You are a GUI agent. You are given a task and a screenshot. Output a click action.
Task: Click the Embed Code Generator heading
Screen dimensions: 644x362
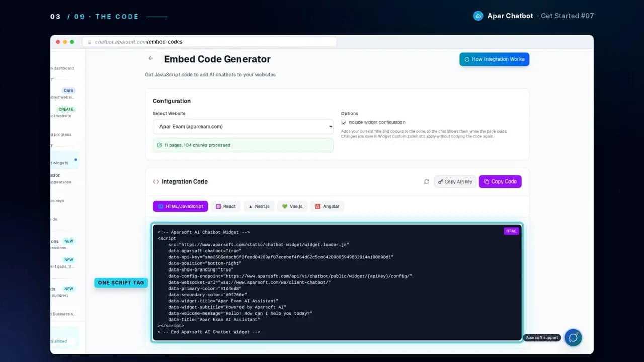point(217,59)
